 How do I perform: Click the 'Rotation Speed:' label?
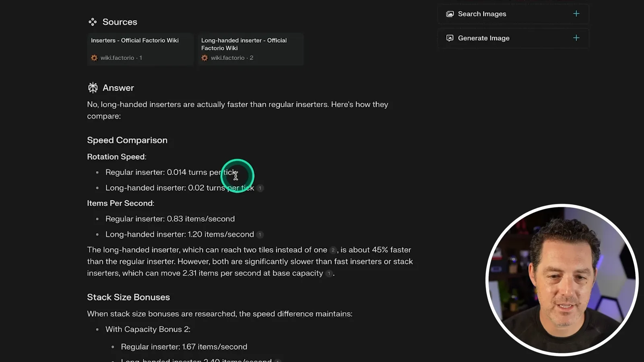tap(117, 157)
